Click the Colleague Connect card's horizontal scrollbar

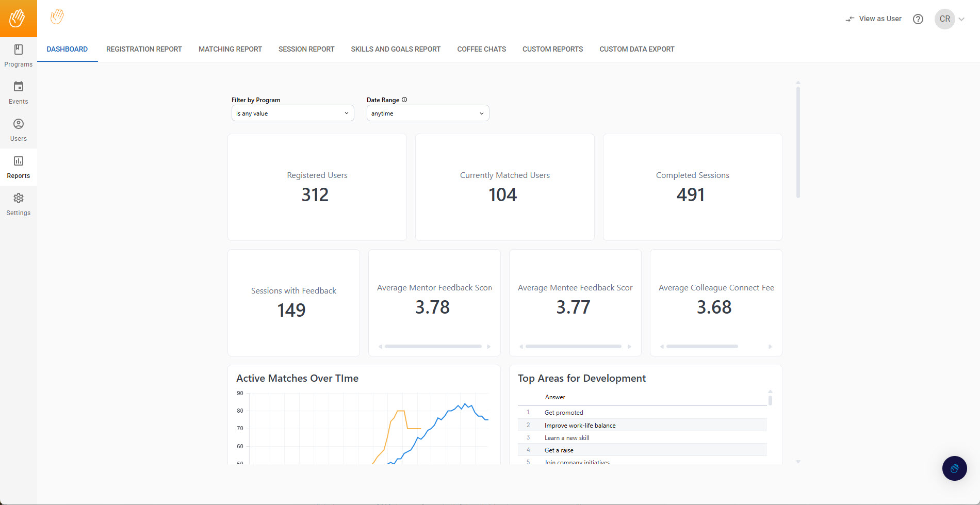(x=702, y=347)
